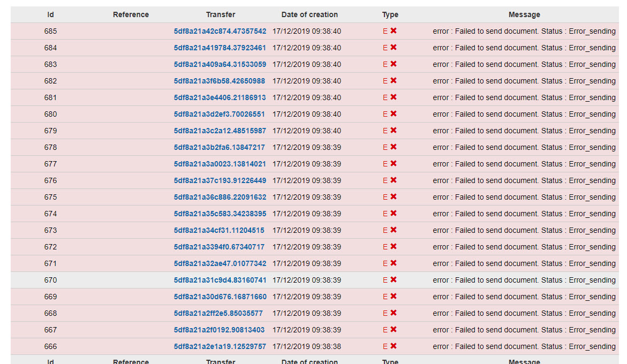627x364 pixels.
Task: Click the error cross icon beside Id 684
Action: (x=394, y=48)
